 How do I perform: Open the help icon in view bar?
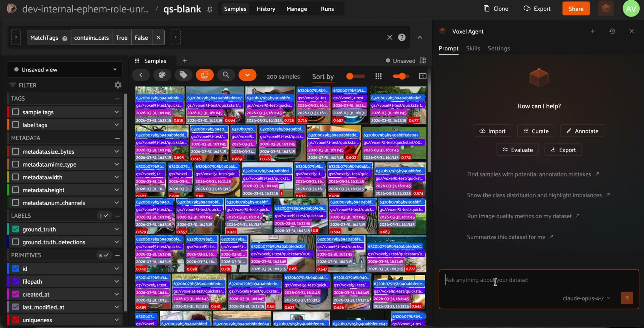tap(402, 38)
